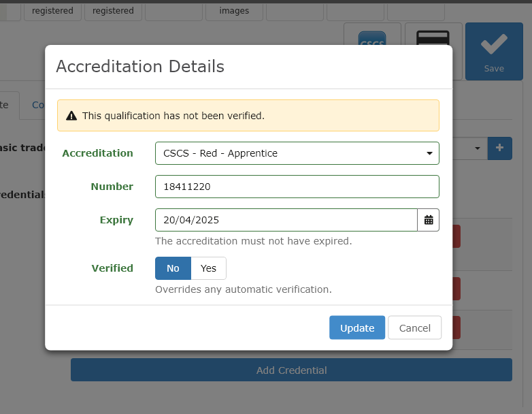Open the Expiry date calendar picker icon
This screenshot has height=414, width=532.
point(429,220)
